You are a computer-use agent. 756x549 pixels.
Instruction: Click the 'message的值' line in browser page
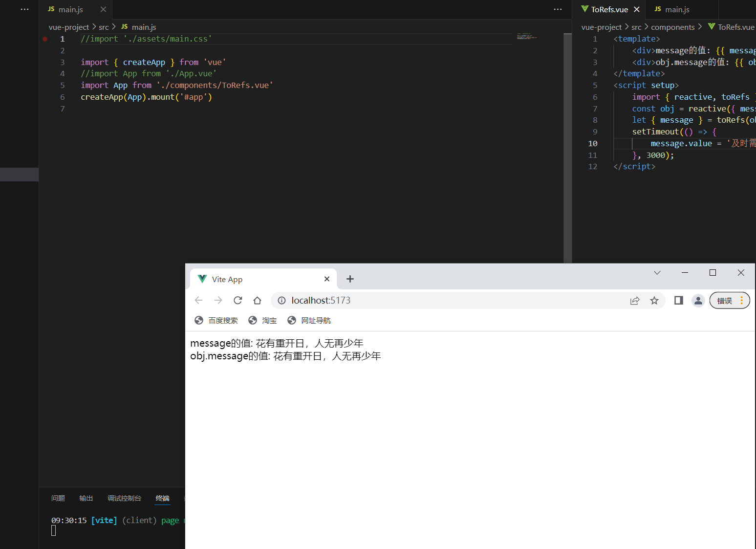tap(277, 343)
